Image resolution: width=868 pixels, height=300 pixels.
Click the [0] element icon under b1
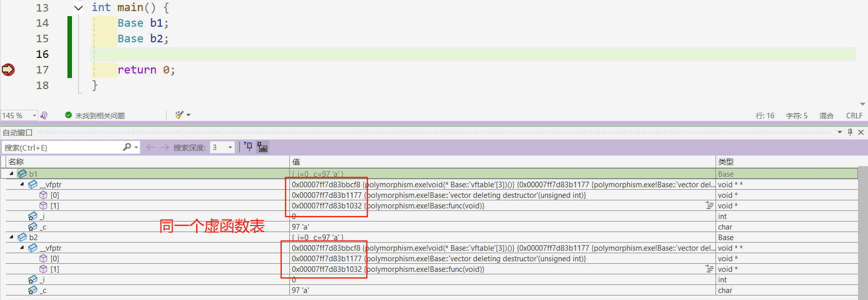pyautogui.click(x=43, y=195)
